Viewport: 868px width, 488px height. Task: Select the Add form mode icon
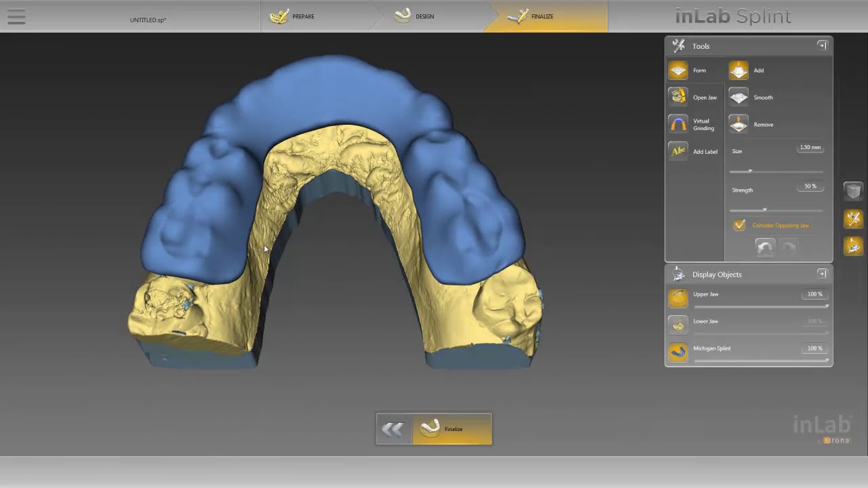738,70
